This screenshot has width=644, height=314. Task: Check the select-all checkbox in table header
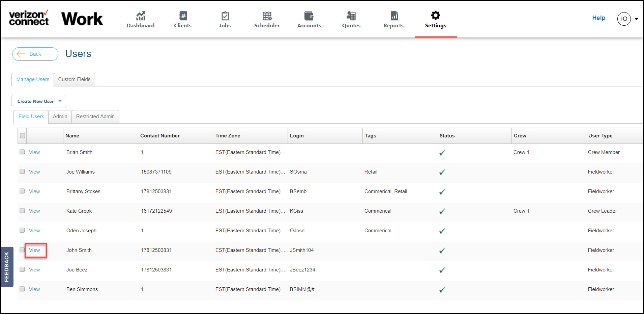(22, 135)
